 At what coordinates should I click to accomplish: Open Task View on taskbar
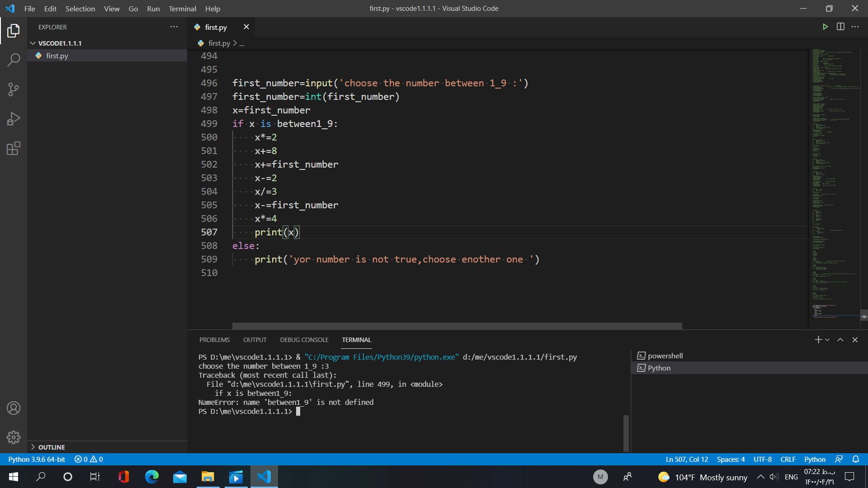[x=95, y=477]
